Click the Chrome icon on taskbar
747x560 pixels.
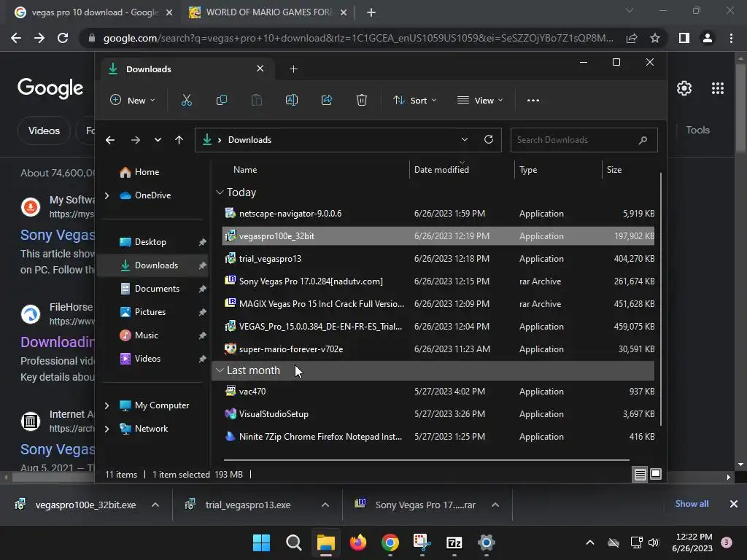390,542
